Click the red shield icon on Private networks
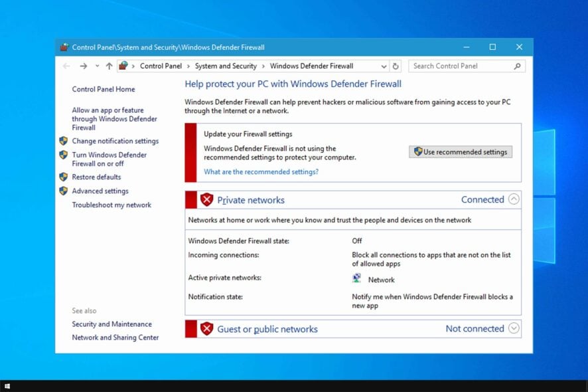The width and height of the screenshot is (588, 392). 206,199
